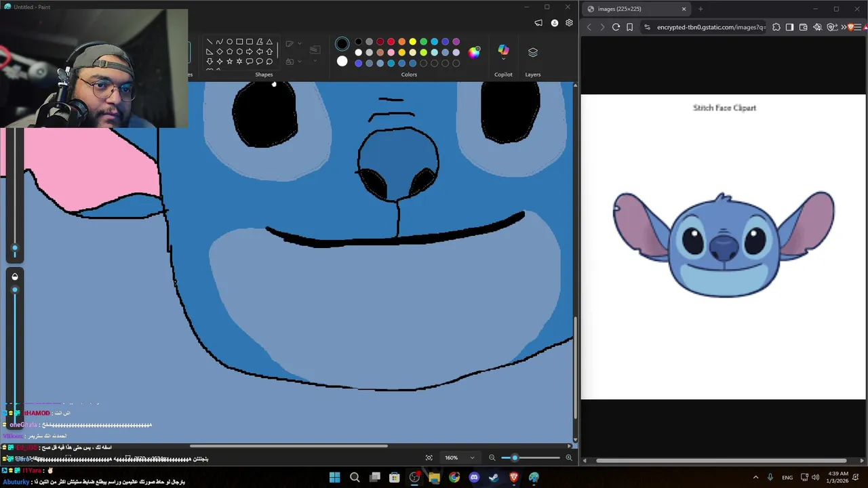Select Color 1 black primary swatch
This screenshot has height=488, width=868.
click(x=342, y=44)
